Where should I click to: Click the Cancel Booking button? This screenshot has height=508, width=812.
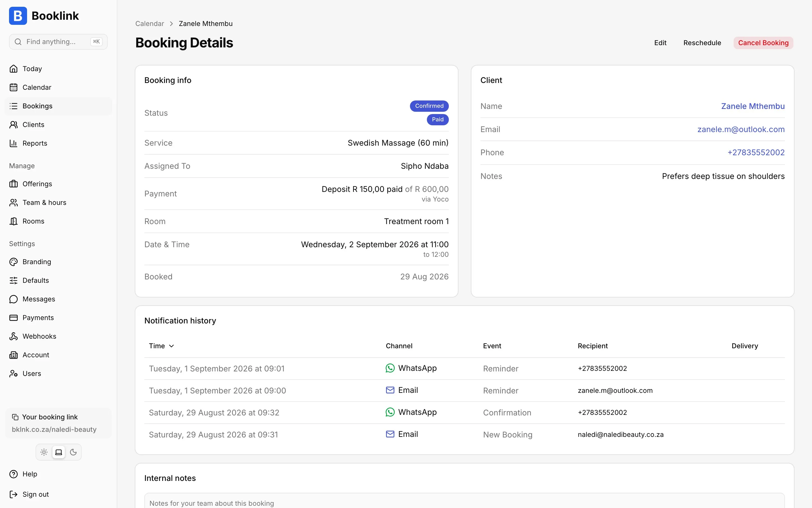pyautogui.click(x=763, y=43)
